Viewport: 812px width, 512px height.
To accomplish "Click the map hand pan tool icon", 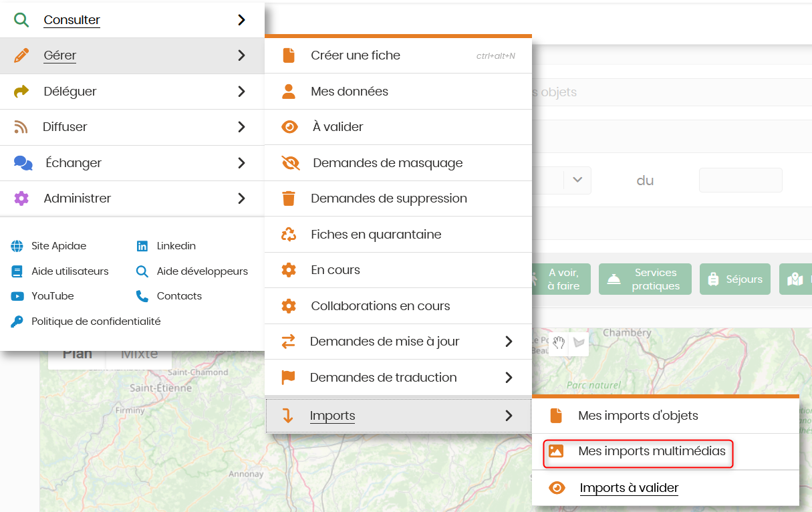I will pyautogui.click(x=559, y=343).
